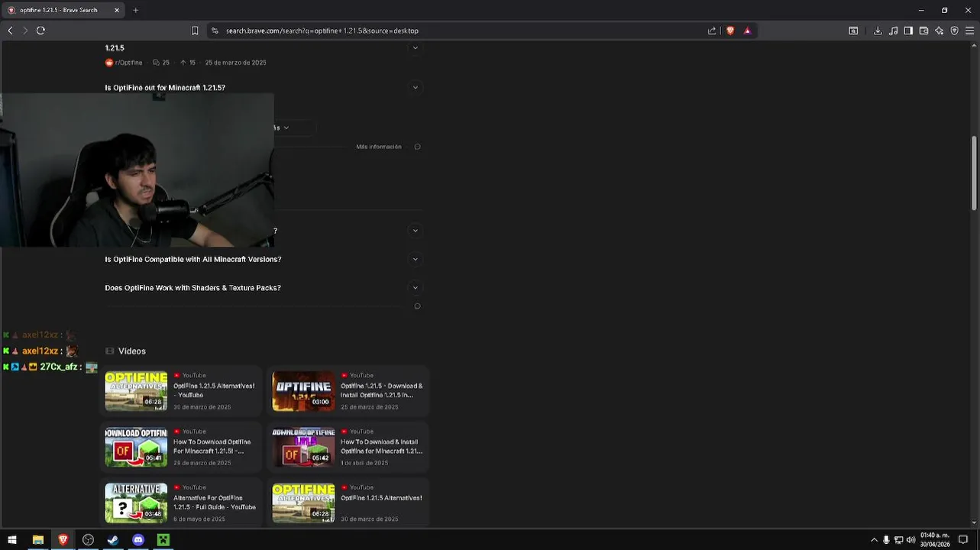Expand 'Does OptiFine Work with Shaders & Texture Packs?'
The width and height of the screenshot is (980, 550).
(x=416, y=288)
